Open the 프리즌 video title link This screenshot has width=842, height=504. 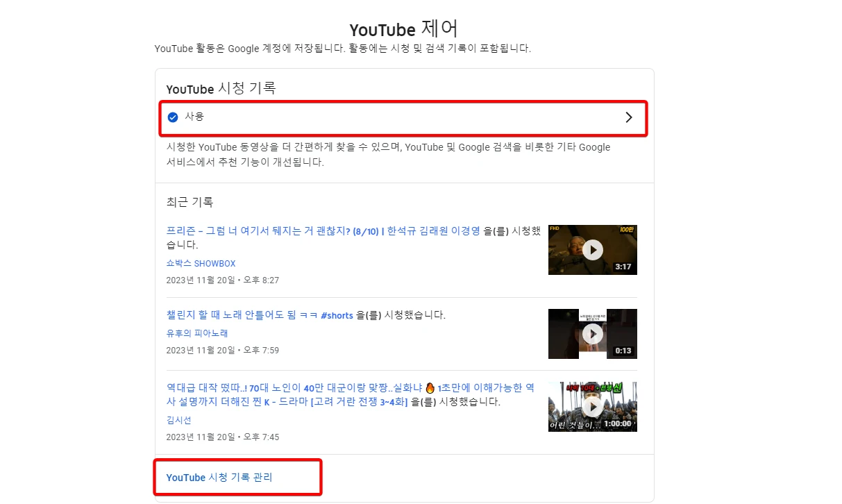pos(312,230)
